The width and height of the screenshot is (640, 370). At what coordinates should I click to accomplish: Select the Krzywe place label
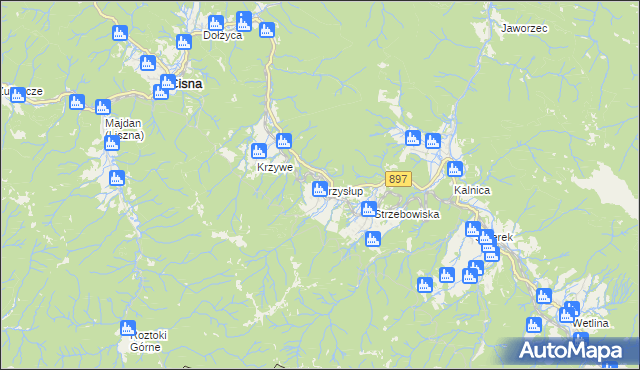click(x=275, y=167)
